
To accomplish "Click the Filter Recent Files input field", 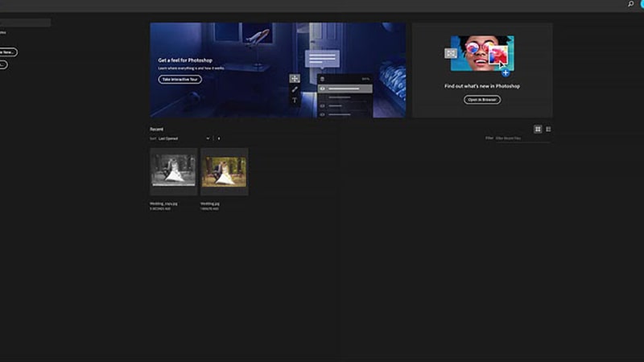I will 522,138.
